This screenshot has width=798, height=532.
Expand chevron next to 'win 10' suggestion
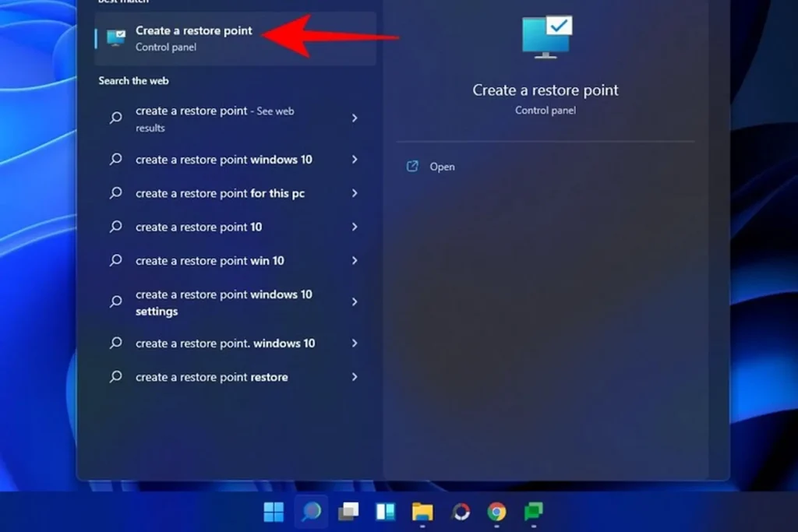pos(355,260)
